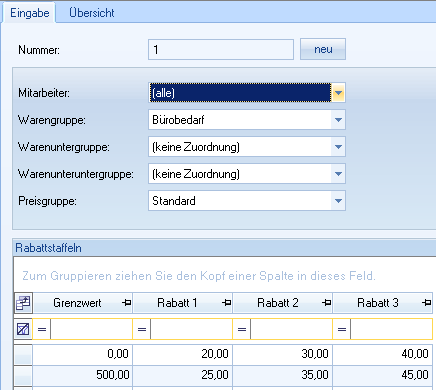Click the Rabatt 3 filter input cell
Viewport: 436px width, 390px height.
click(391, 329)
